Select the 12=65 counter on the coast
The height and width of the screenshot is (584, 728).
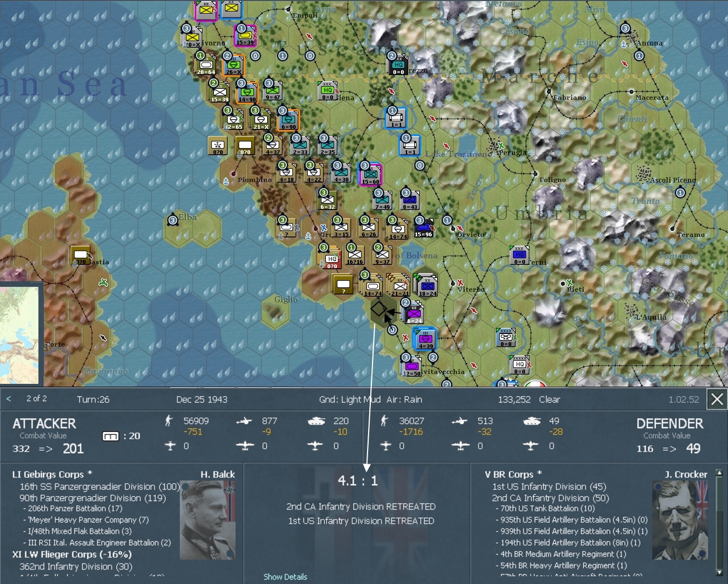point(234,120)
